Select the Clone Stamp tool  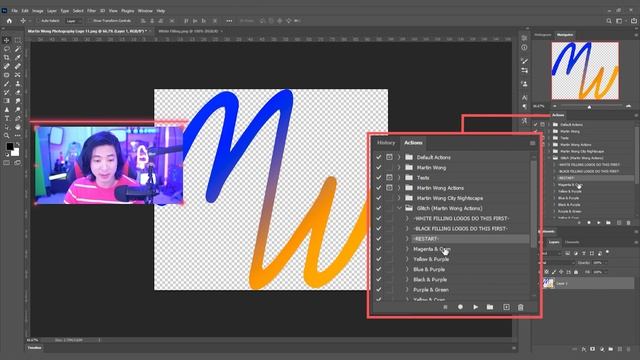tap(18, 84)
